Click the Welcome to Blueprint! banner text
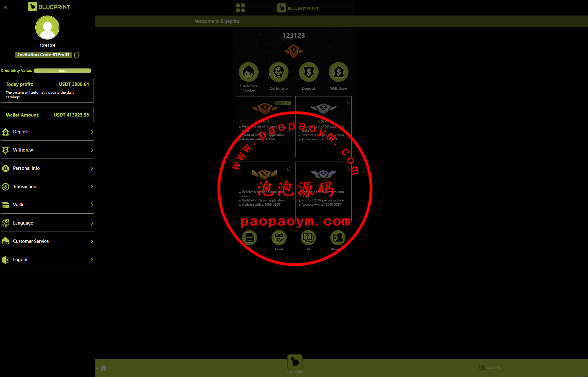Viewport: 588px width, 377px height. coord(218,21)
